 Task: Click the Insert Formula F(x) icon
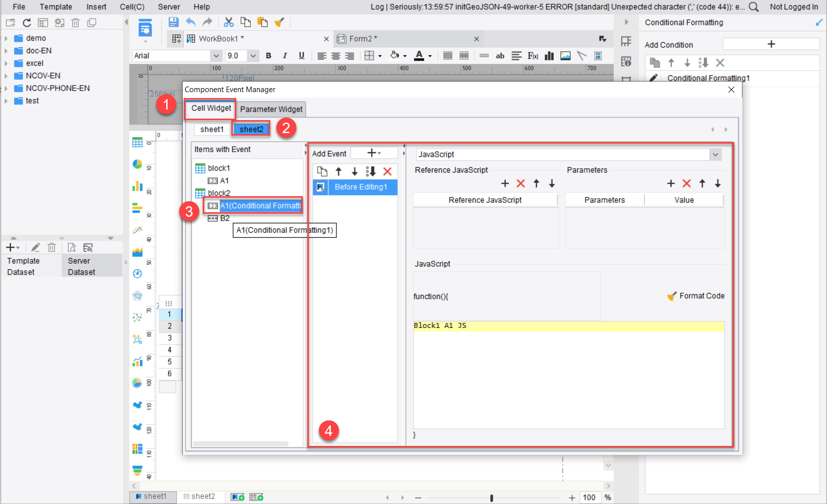click(x=533, y=56)
